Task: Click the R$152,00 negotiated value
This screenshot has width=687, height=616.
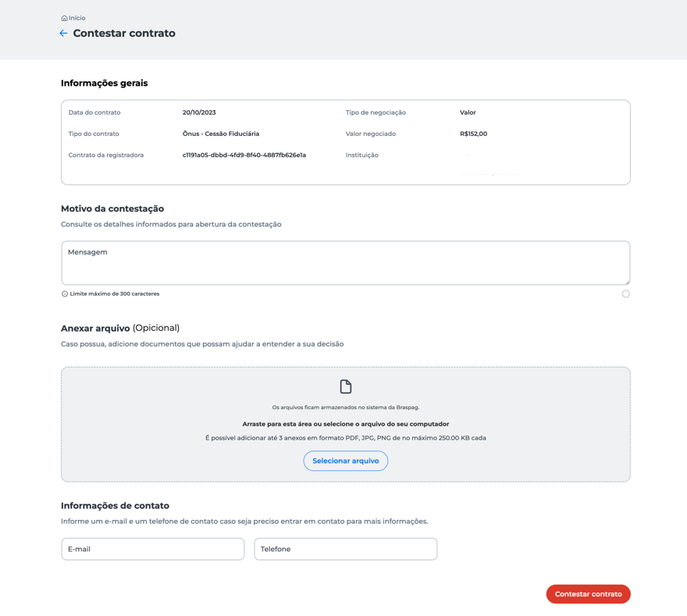Action: click(474, 134)
